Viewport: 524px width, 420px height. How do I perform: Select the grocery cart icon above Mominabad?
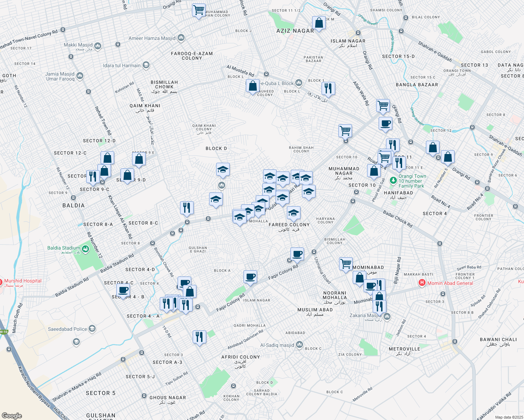345,263
